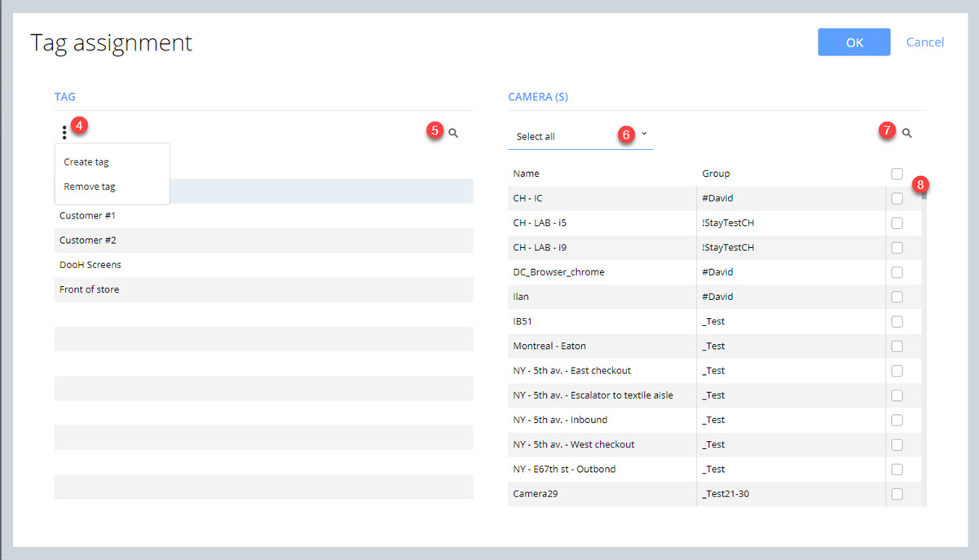Open the Select all dropdown
The width and height of the screenshot is (979, 560).
pyautogui.click(x=580, y=136)
